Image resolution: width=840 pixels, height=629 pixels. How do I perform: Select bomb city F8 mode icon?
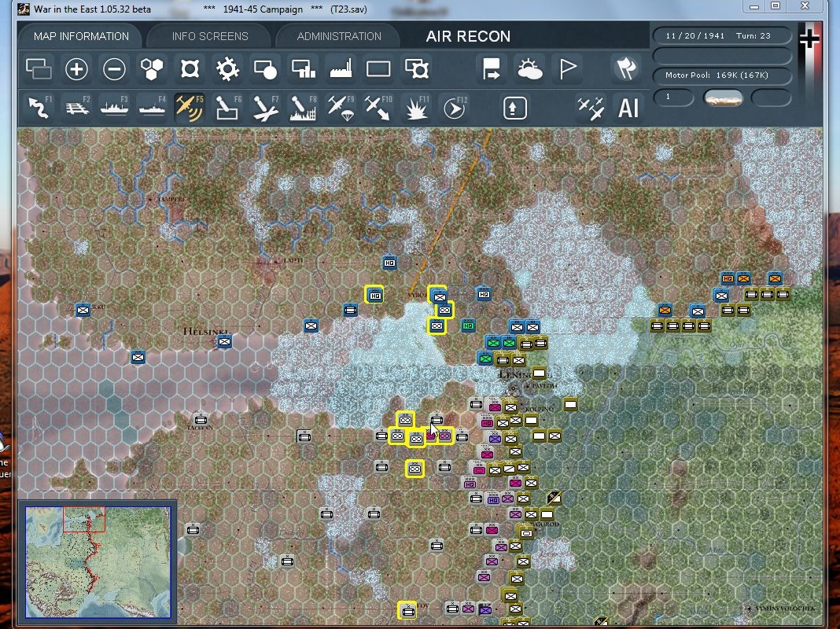[304, 108]
